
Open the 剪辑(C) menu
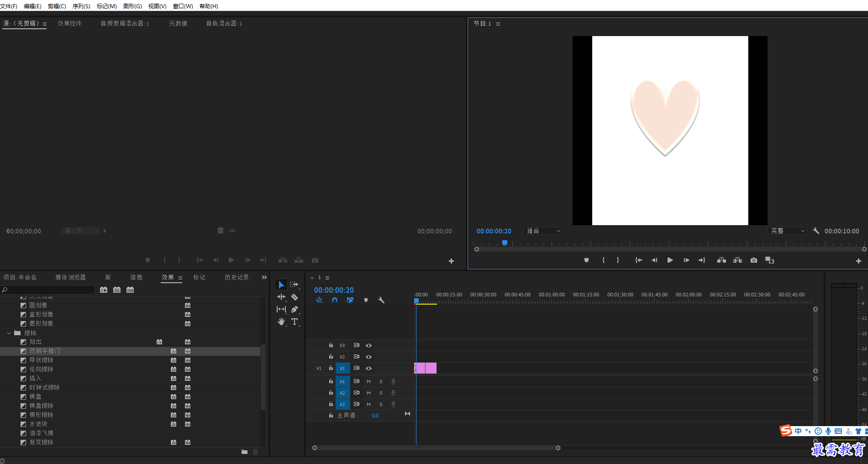coord(57,6)
